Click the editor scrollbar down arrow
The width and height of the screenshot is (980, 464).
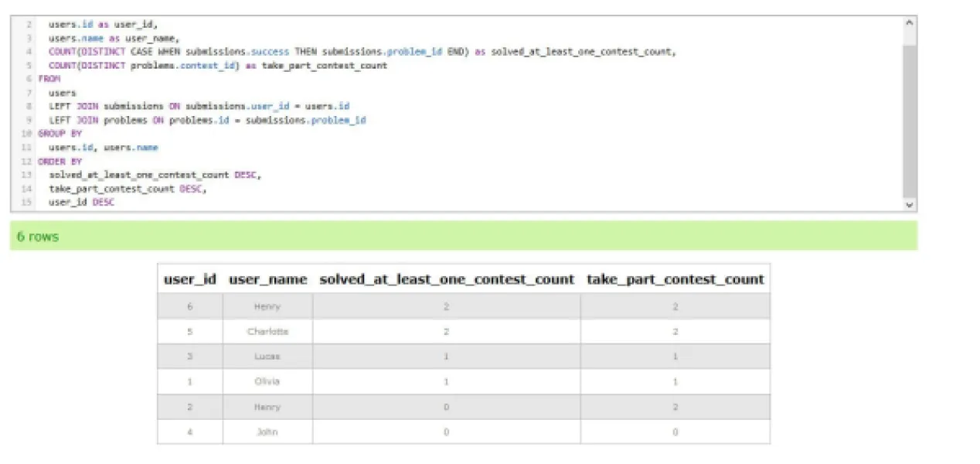(x=910, y=206)
